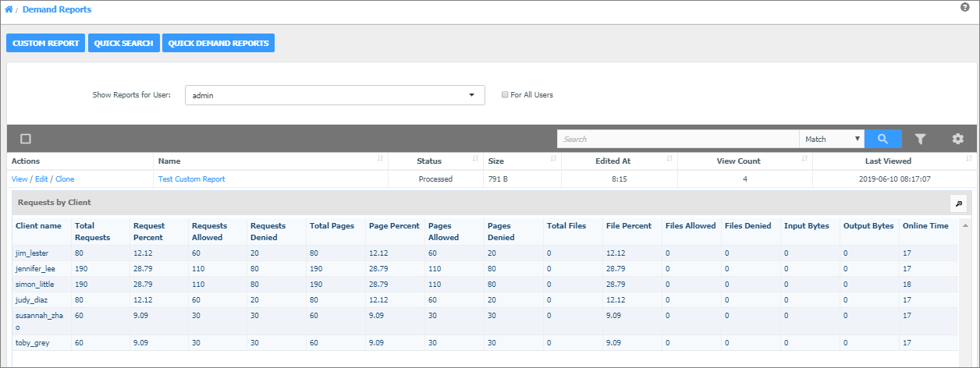Image resolution: width=980 pixels, height=368 pixels.
Task: Sort by Last Viewed column arrows
Action: (x=970, y=159)
